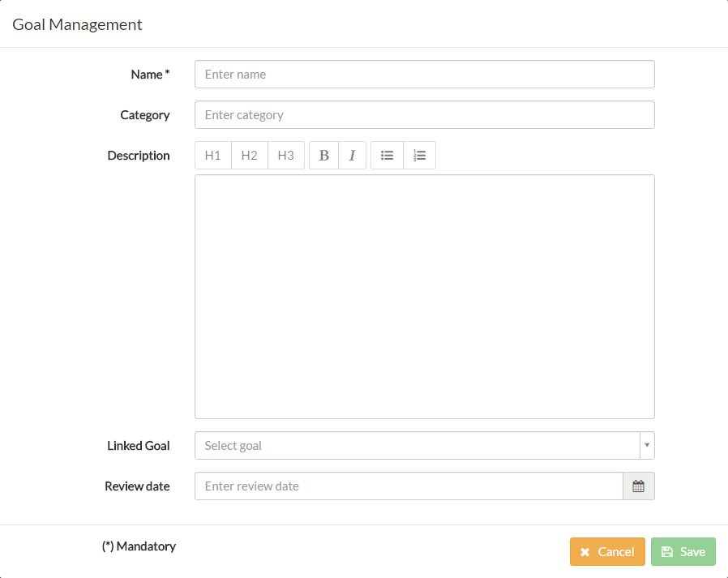Apply H2 heading format
Image resolution: width=728 pixels, height=578 pixels.
click(250, 156)
